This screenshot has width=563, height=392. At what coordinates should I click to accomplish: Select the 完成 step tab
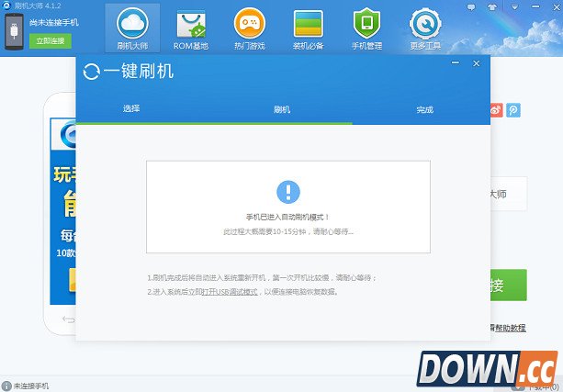click(x=424, y=109)
